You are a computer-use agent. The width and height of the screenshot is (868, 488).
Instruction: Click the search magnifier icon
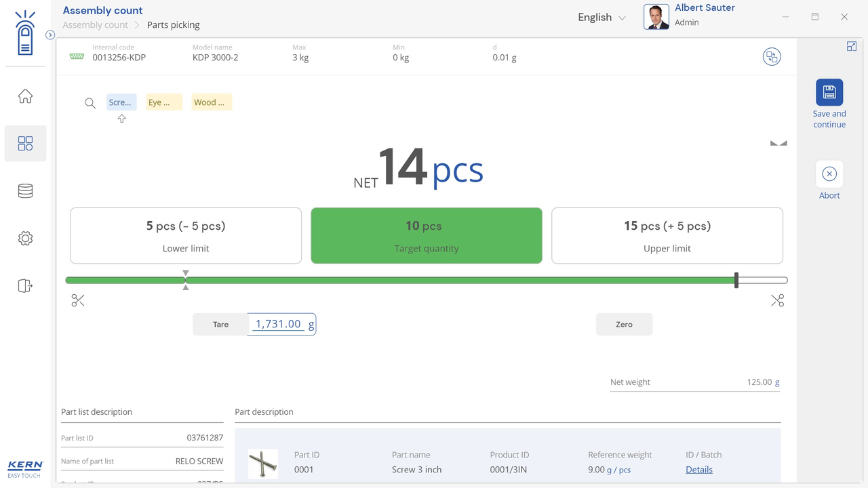90,103
